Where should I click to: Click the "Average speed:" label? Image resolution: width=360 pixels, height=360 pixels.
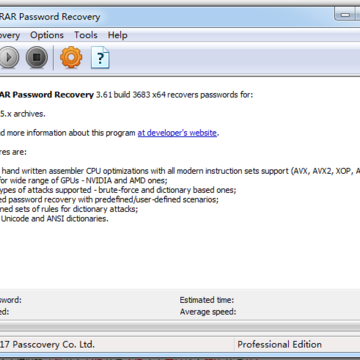(x=208, y=312)
